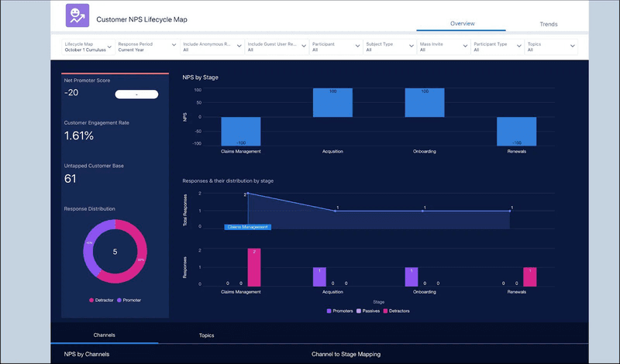Click the Detractor legend swatch under donut chart
This screenshot has width=620, height=364.
coord(91,300)
